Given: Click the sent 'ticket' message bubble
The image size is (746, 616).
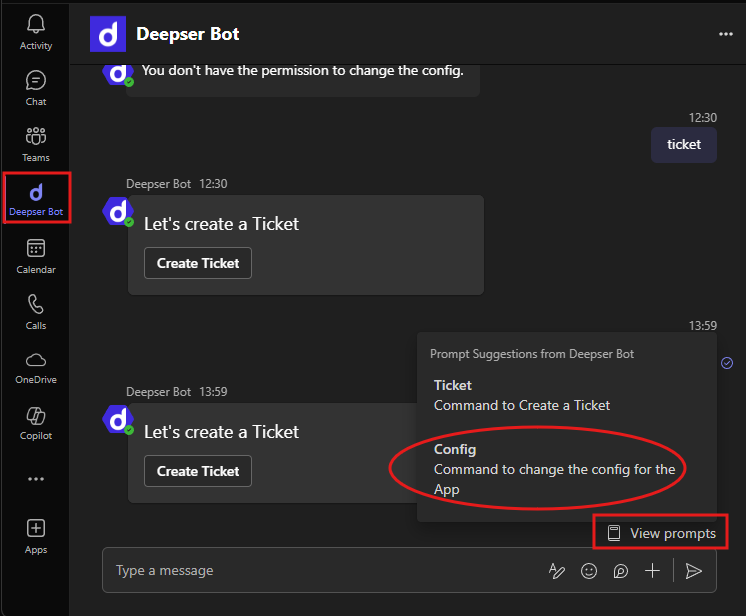Looking at the screenshot, I should click(684, 145).
